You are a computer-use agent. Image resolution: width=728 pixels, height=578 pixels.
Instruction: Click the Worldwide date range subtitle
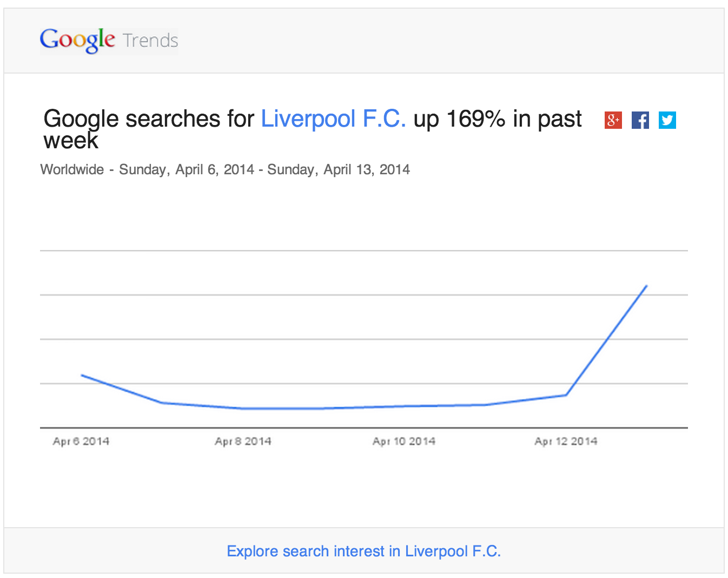click(225, 170)
